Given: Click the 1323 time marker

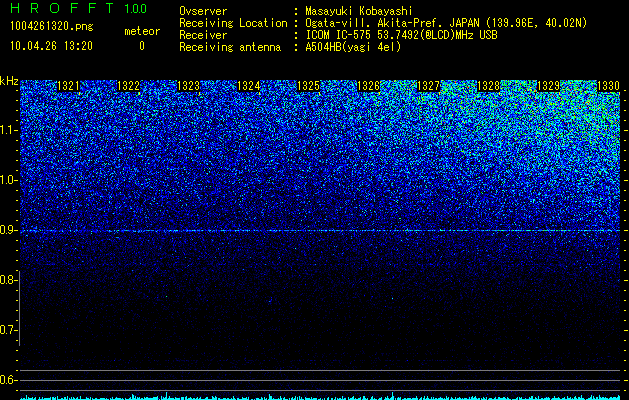Looking at the screenshot, I should pyautogui.click(x=189, y=86).
